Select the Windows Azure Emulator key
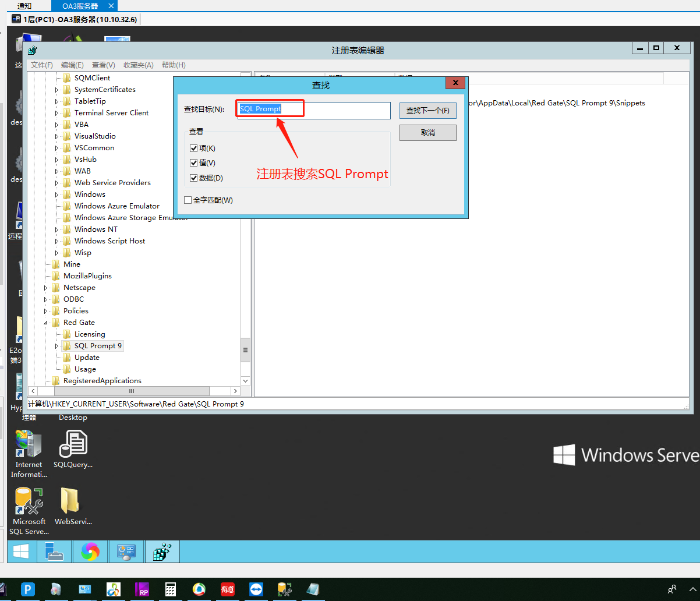 [117, 206]
